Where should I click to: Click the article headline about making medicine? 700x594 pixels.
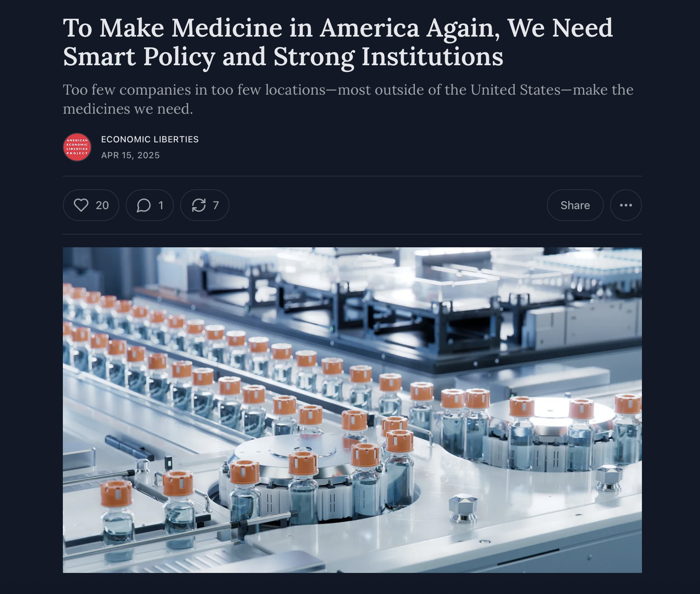pos(338,42)
